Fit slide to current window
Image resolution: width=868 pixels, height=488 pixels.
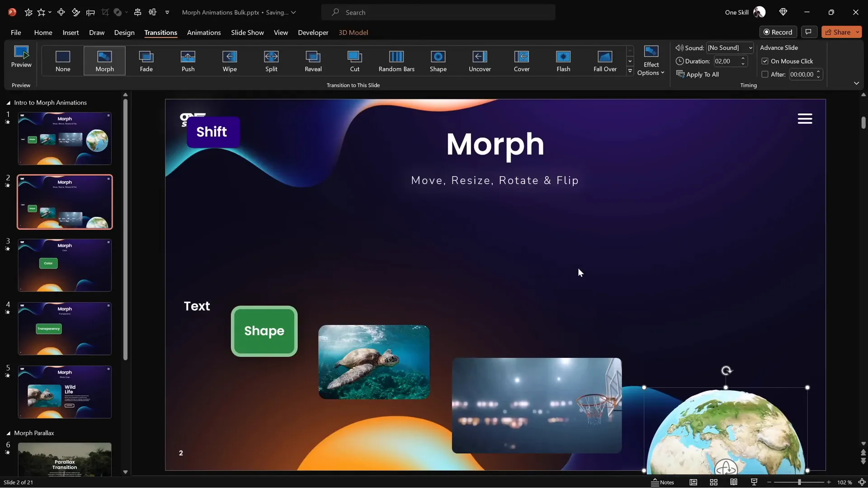pyautogui.click(x=862, y=482)
